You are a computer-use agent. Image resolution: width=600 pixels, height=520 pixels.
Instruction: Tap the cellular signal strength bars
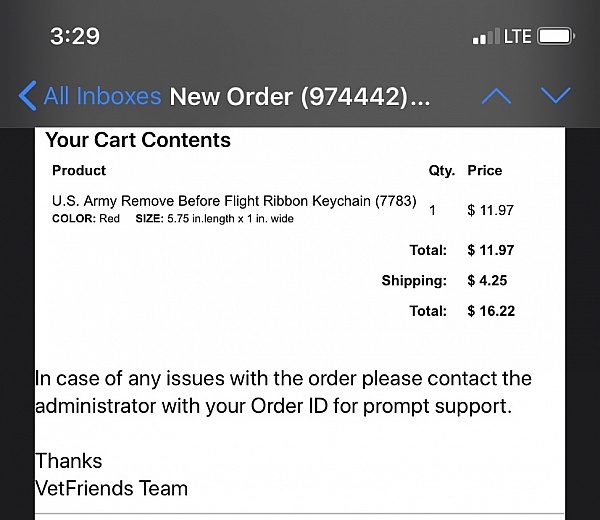coord(485,37)
